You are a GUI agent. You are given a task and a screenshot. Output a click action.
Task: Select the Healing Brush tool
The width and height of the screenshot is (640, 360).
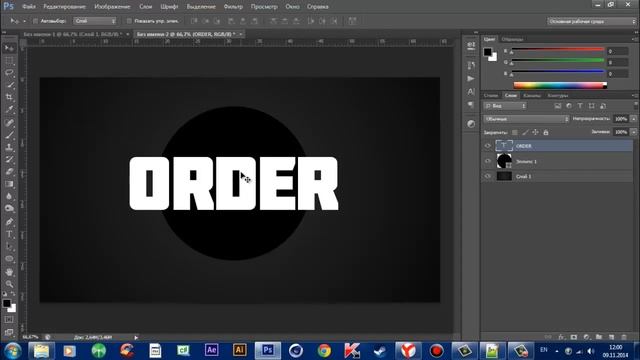[x=9, y=123]
